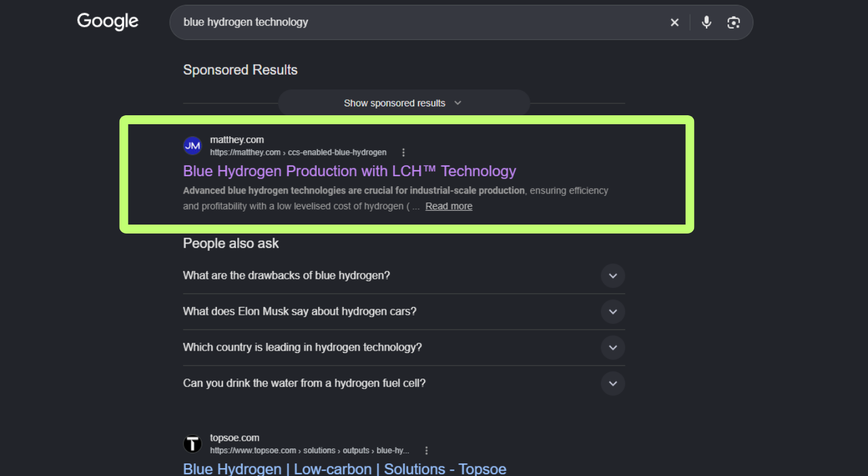Open 'Blue Hydrogen | Low-carbon | Solutions - Topsoe' link
Image resolution: width=868 pixels, height=476 pixels.
tap(344, 469)
